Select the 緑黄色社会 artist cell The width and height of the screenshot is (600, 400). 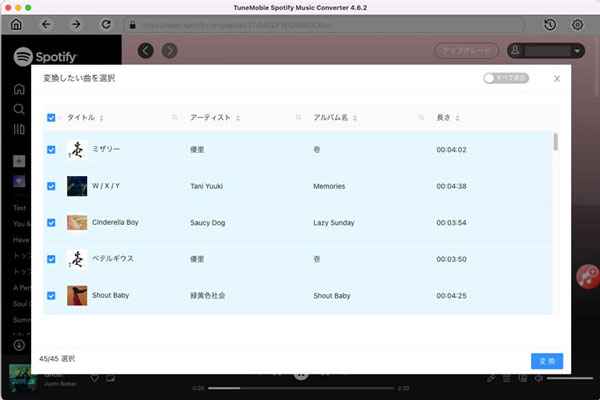[207, 296]
